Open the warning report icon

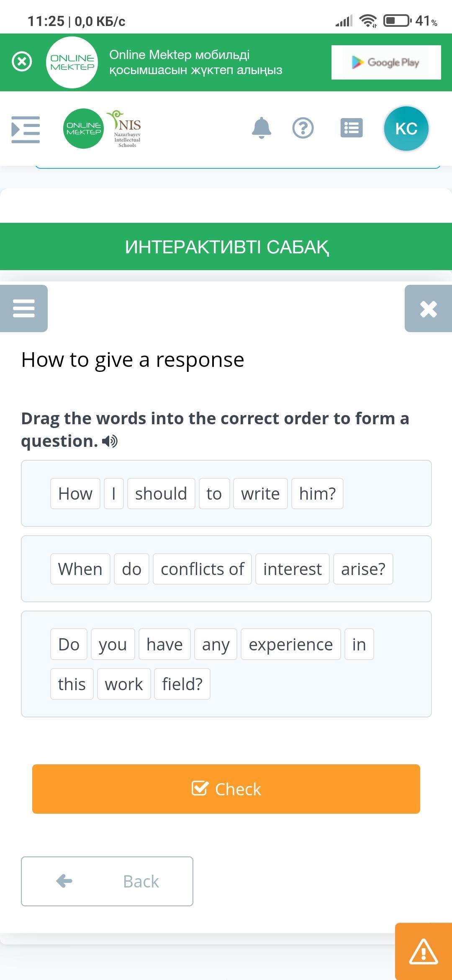pyautogui.click(x=424, y=952)
